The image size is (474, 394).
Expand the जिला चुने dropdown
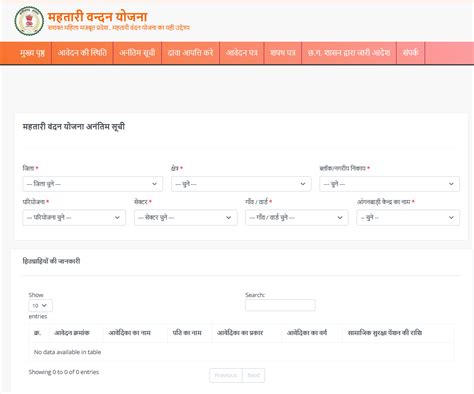click(93, 184)
